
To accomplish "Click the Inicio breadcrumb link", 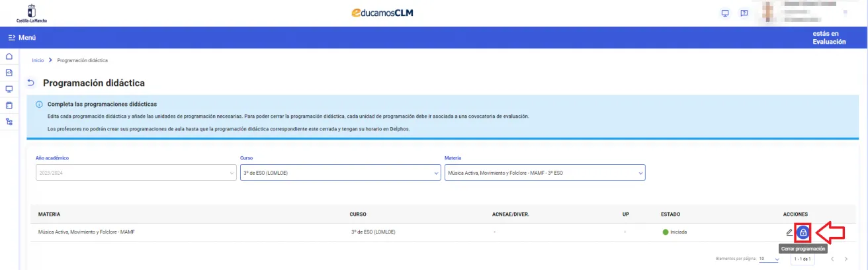I will [x=38, y=60].
